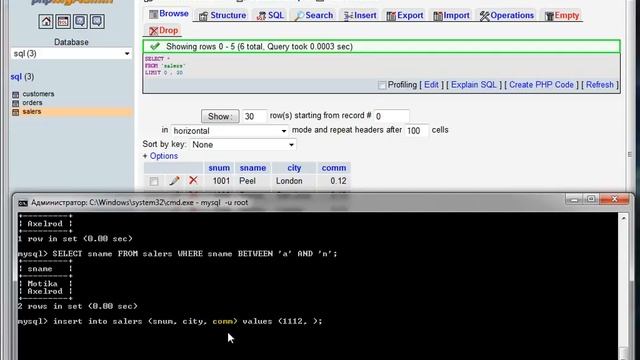640x360 pixels.
Task: Open the sql database link in sidebar
Action: tap(16, 77)
